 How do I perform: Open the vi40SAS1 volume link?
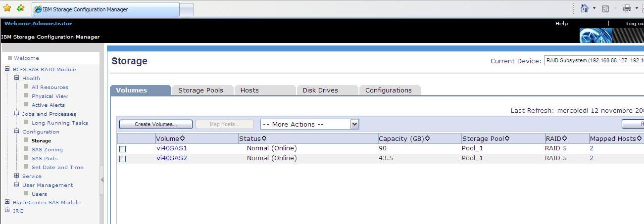click(x=172, y=148)
